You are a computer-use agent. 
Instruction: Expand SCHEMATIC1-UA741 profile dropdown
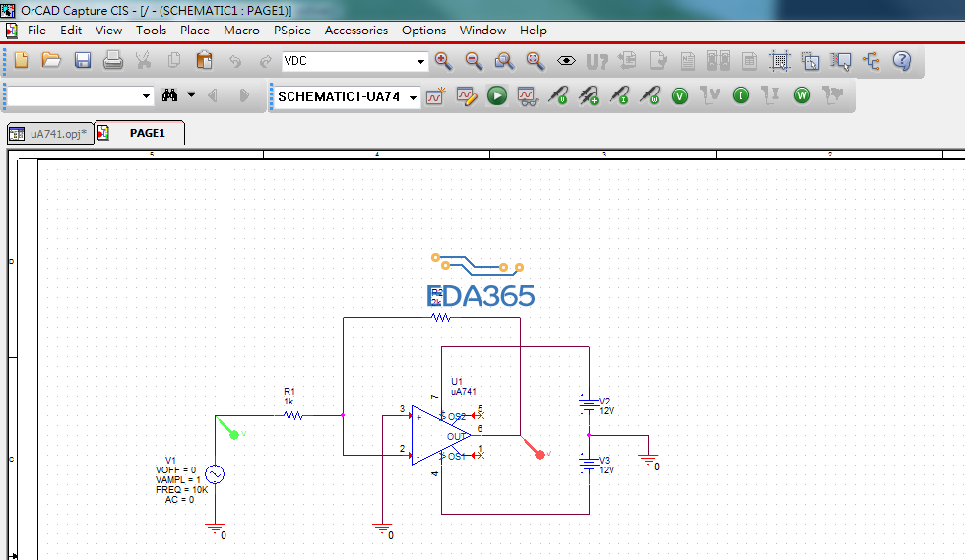pos(413,97)
